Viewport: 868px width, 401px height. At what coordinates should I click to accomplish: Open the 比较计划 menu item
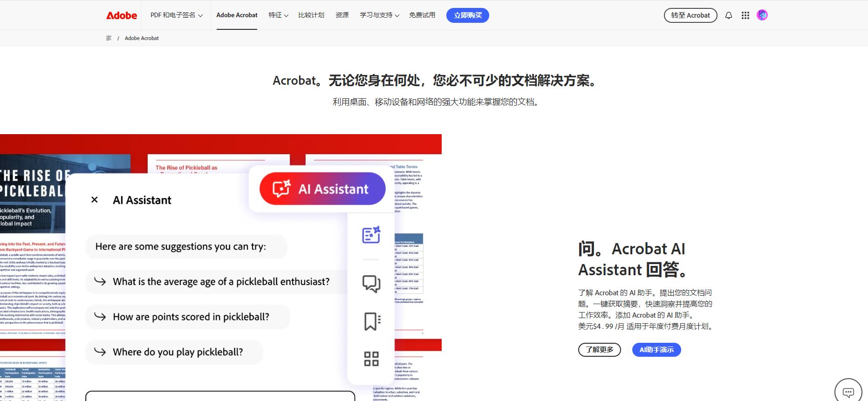(311, 15)
